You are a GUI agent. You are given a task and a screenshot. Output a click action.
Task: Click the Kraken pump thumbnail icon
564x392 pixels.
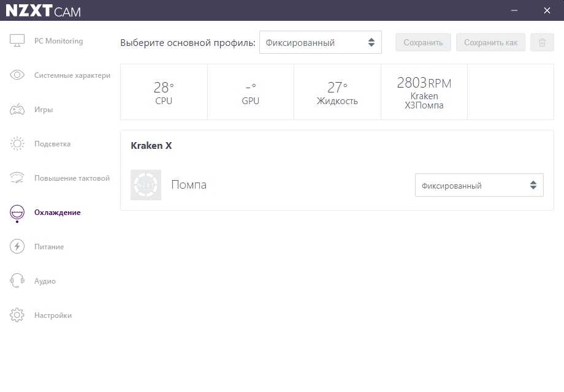pos(146,185)
